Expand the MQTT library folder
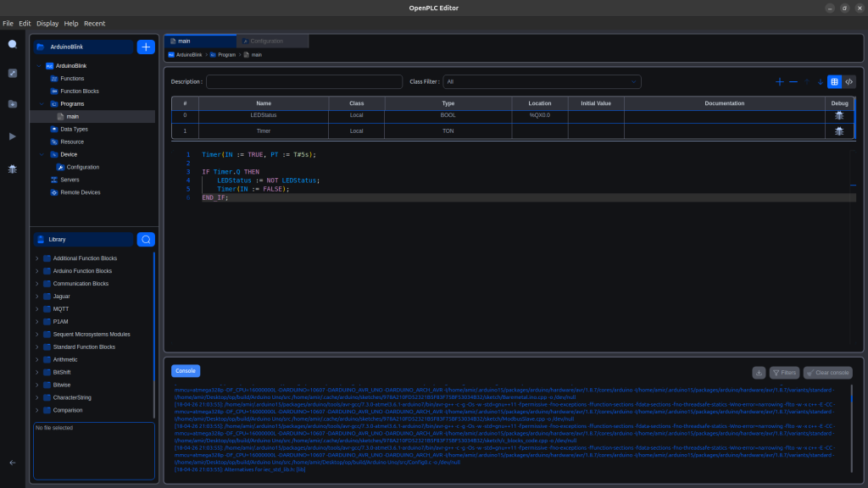 pyautogui.click(x=37, y=309)
